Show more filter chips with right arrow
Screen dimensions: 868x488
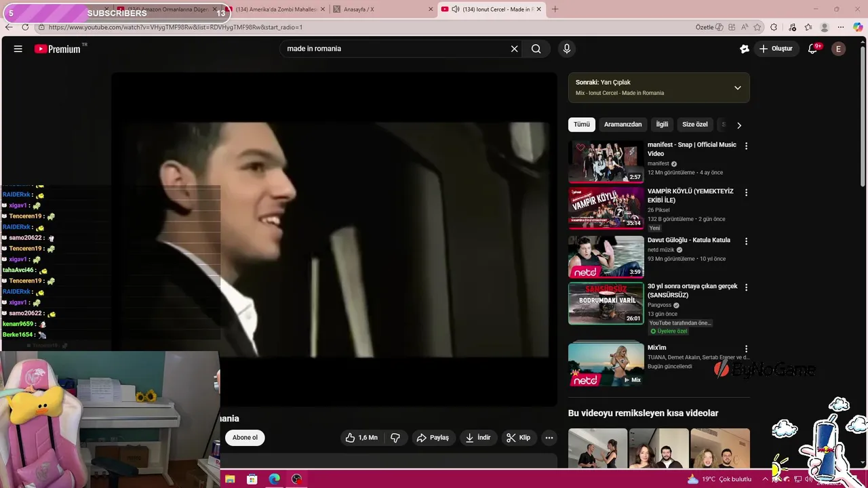739,125
